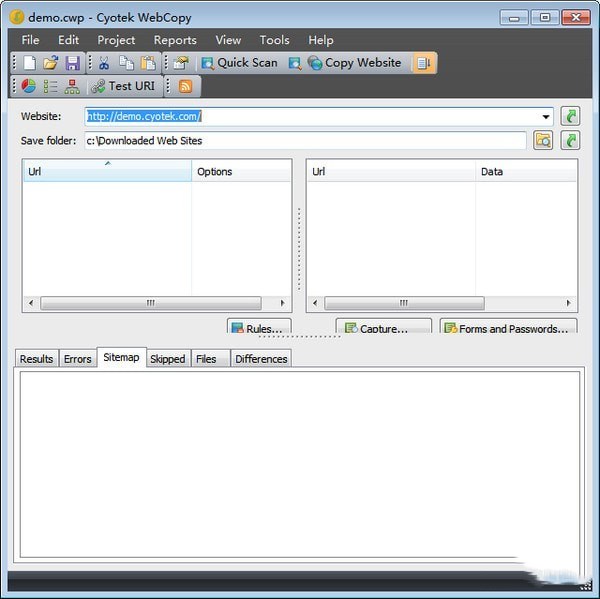The height and width of the screenshot is (599, 600).
Task: Open a project using the folder icon
Action: 51,63
